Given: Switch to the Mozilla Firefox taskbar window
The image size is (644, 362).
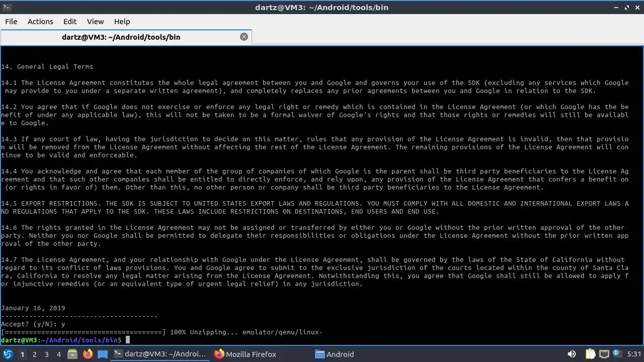Looking at the screenshot, I should point(246,354).
